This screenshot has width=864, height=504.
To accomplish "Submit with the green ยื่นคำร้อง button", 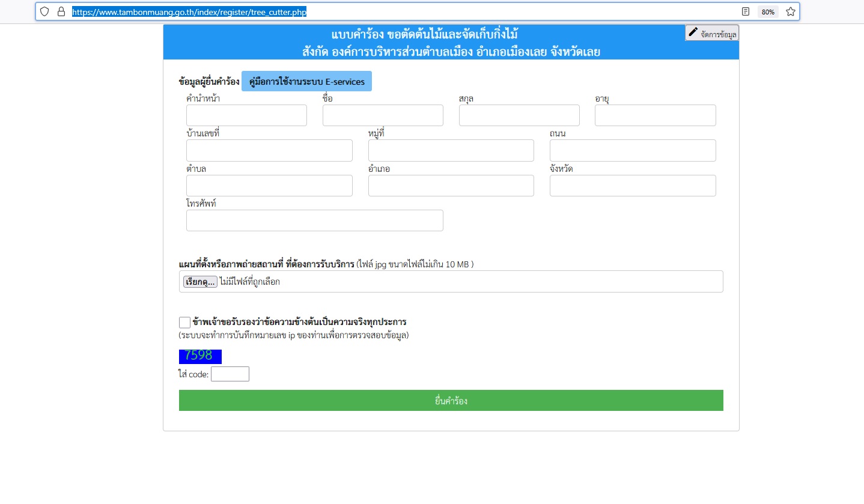I will click(x=451, y=401).
